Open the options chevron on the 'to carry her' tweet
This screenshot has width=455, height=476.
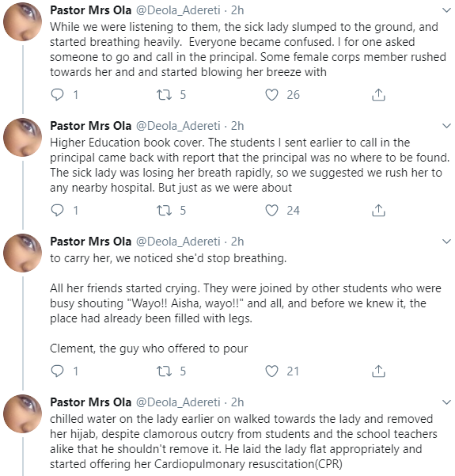point(446,242)
